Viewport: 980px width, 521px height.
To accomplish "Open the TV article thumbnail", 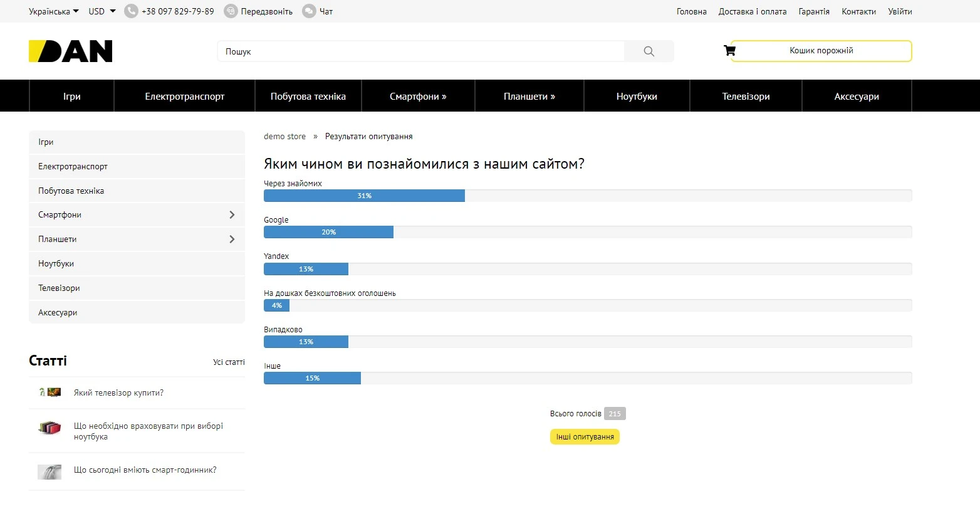I will (50, 392).
